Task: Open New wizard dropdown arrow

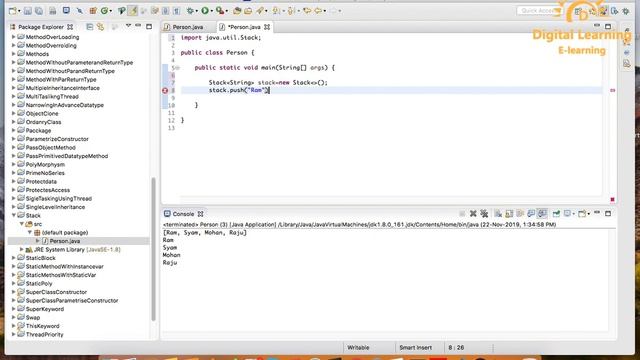Action: 19,11
